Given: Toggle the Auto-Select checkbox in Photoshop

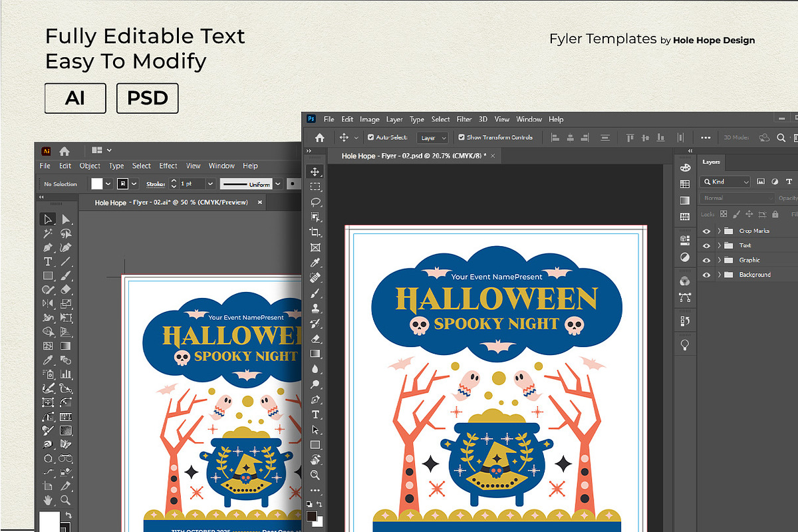Looking at the screenshot, I should (370, 138).
